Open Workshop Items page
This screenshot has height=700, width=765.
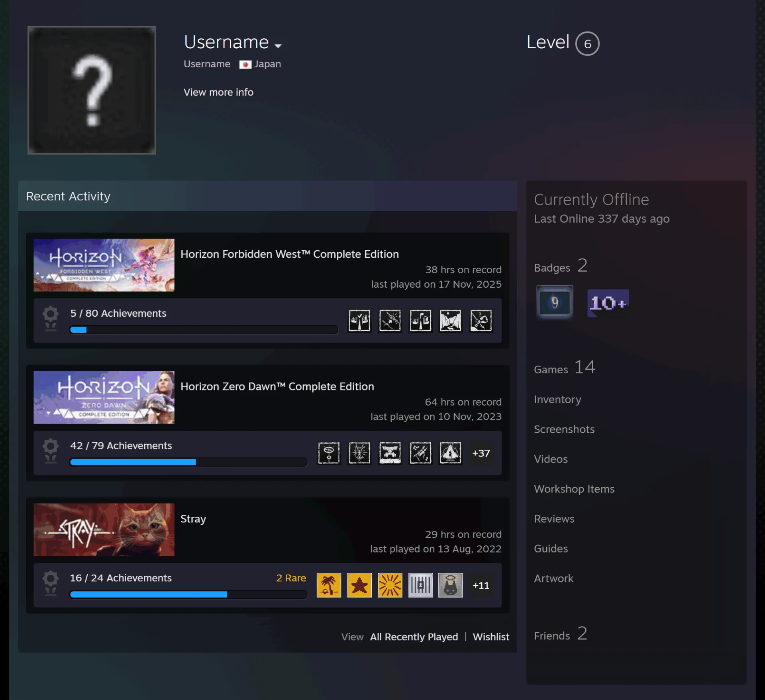[574, 489]
